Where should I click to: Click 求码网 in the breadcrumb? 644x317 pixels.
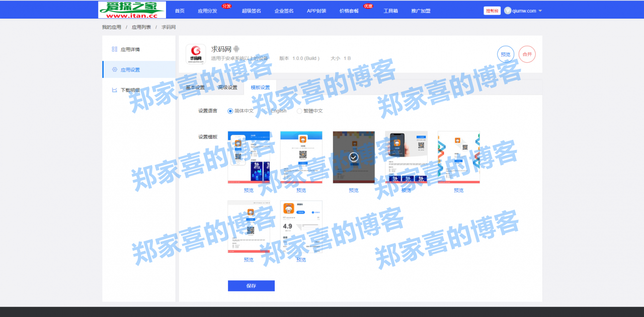tap(169, 27)
